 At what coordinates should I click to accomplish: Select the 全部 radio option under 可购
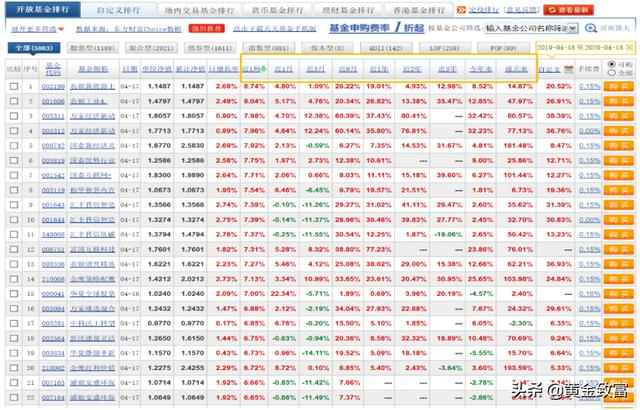[x=611, y=73]
